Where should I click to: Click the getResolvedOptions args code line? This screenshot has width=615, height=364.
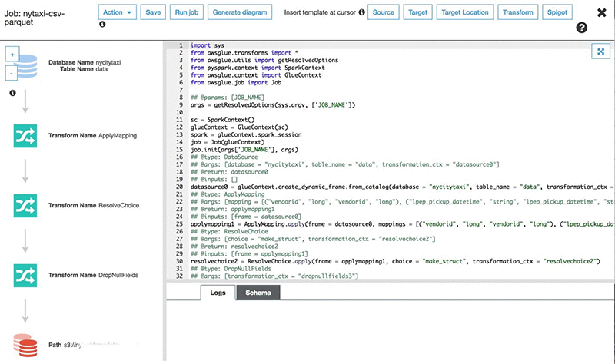pos(273,105)
